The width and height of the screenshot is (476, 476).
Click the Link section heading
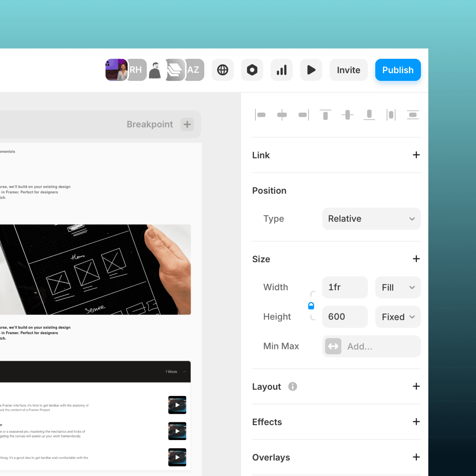click(261, 155)
